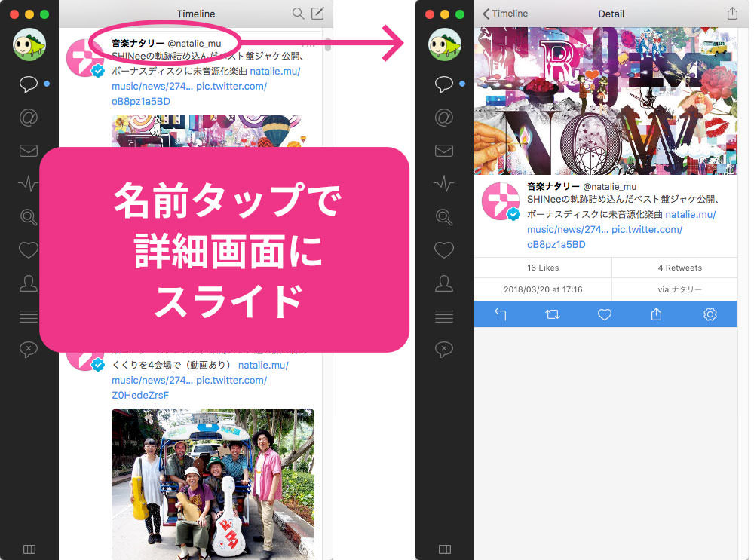
Task: Click the via ナタリー source label
Action: (x=679, y=289)
